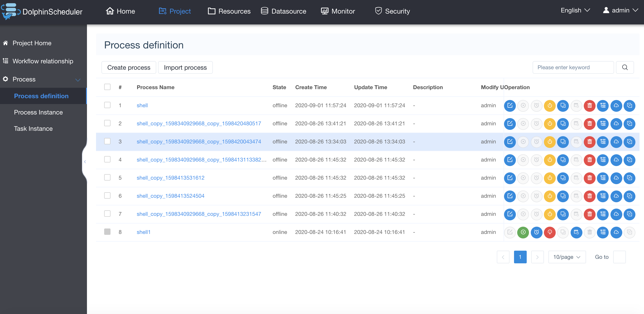Toggle the select-all checkbox in table header

point(107,87)
